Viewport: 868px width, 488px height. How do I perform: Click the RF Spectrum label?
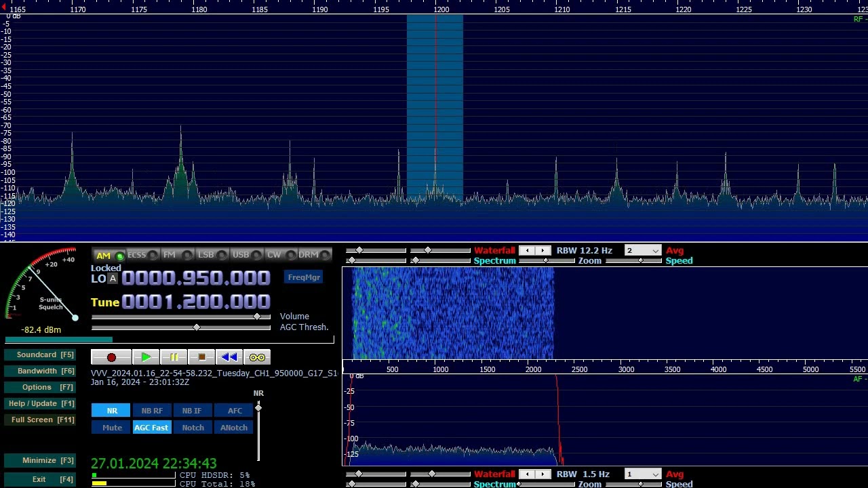(495, 261)
